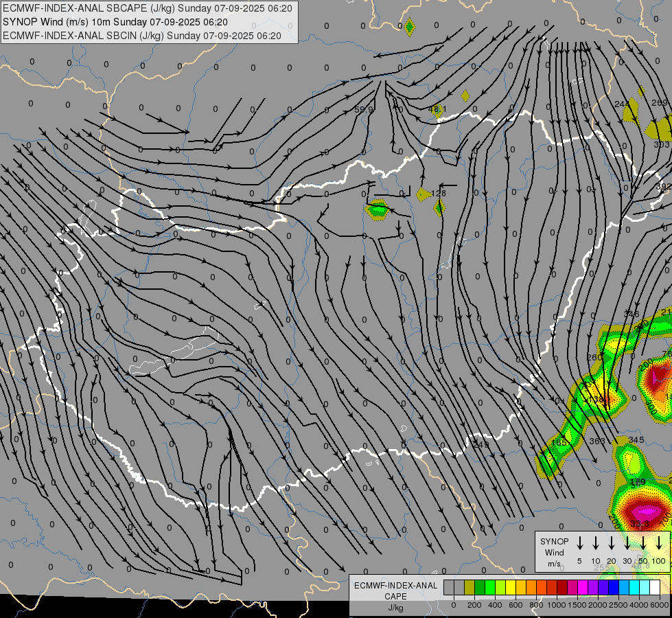Choose the pure orange CAPE legend swatch
672x618 pixels.
tap(531, 587)
